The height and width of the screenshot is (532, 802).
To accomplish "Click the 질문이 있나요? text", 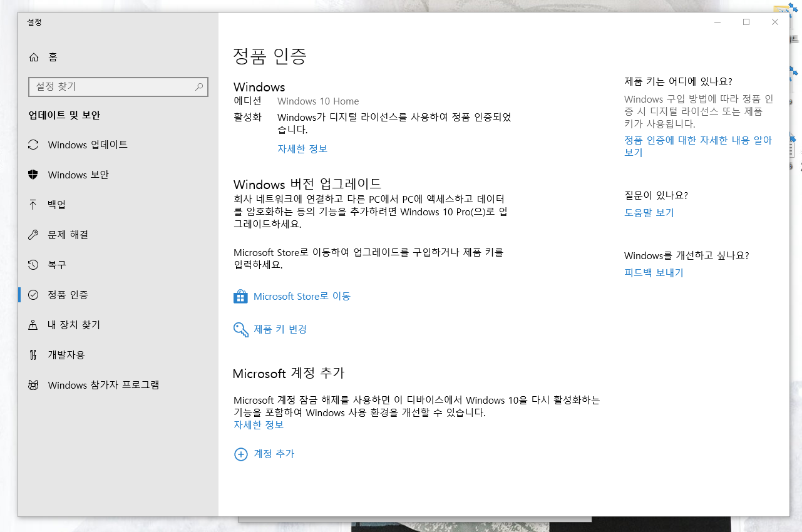I will [656, 195].
